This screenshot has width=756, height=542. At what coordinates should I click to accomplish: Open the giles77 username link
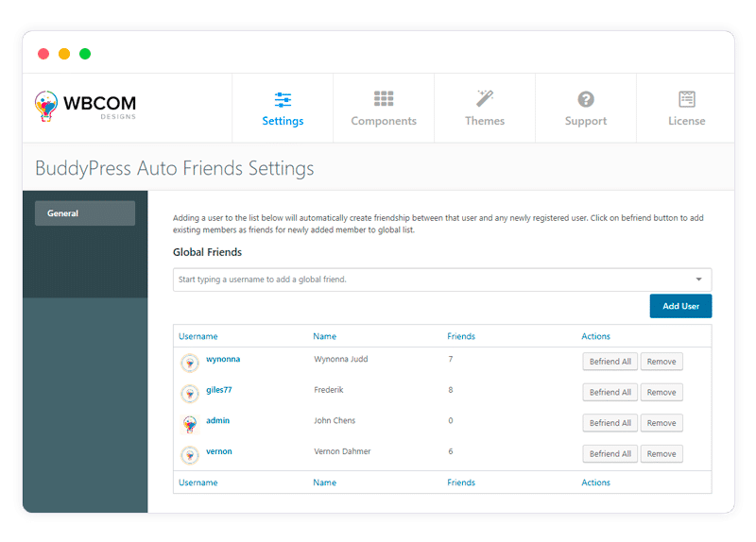coord(219,390)
